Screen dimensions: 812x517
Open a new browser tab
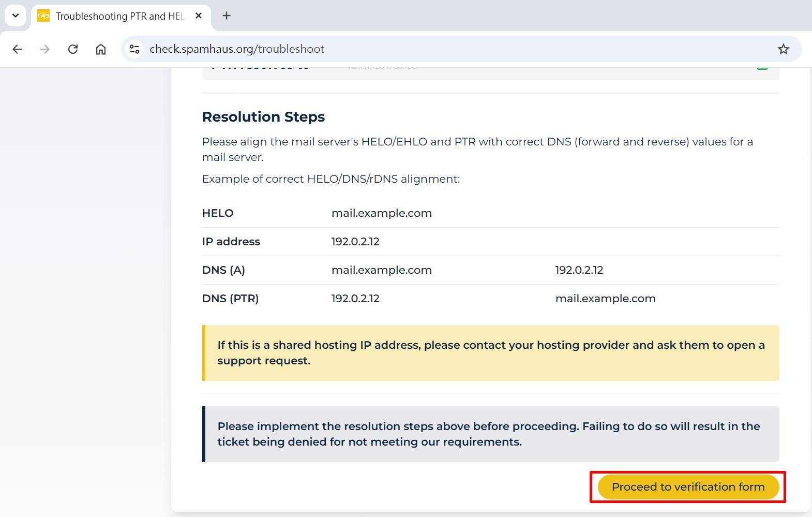click(x=227, y=16)
